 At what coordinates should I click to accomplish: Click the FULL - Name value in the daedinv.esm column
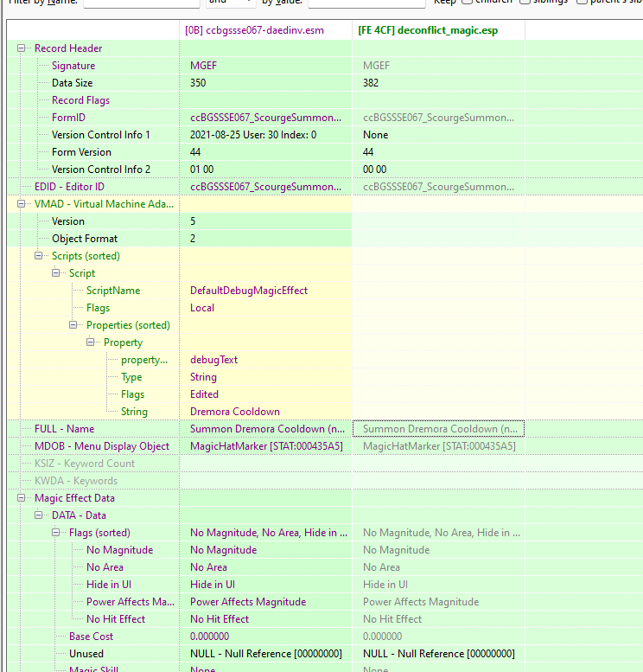pos(267,429)
